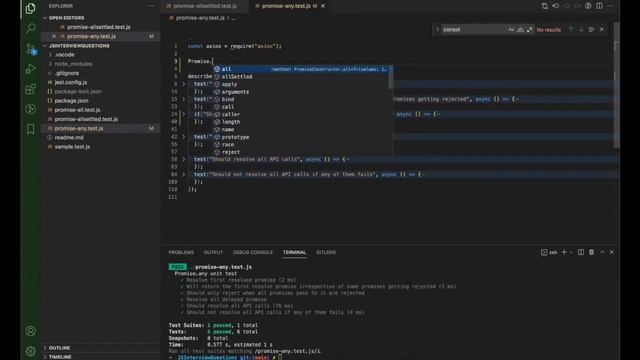The width and height of the screenshot is (640, 360).
Task: Open Run and Debug view
Action: (x=31, y=69)
